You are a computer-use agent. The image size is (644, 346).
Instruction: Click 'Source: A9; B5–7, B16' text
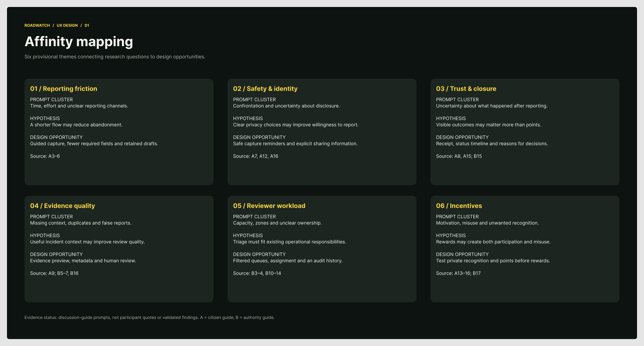click(x=54, y=273)
